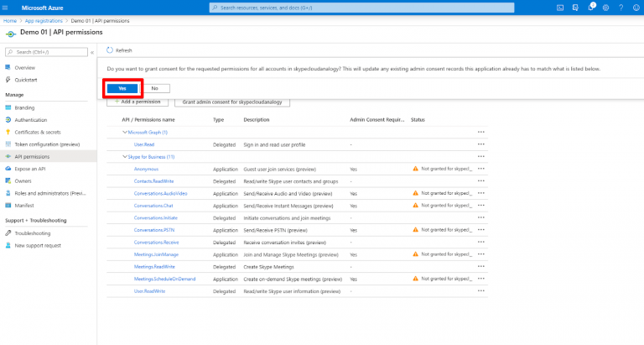Focus the top search resources box

tap(361, 8)
